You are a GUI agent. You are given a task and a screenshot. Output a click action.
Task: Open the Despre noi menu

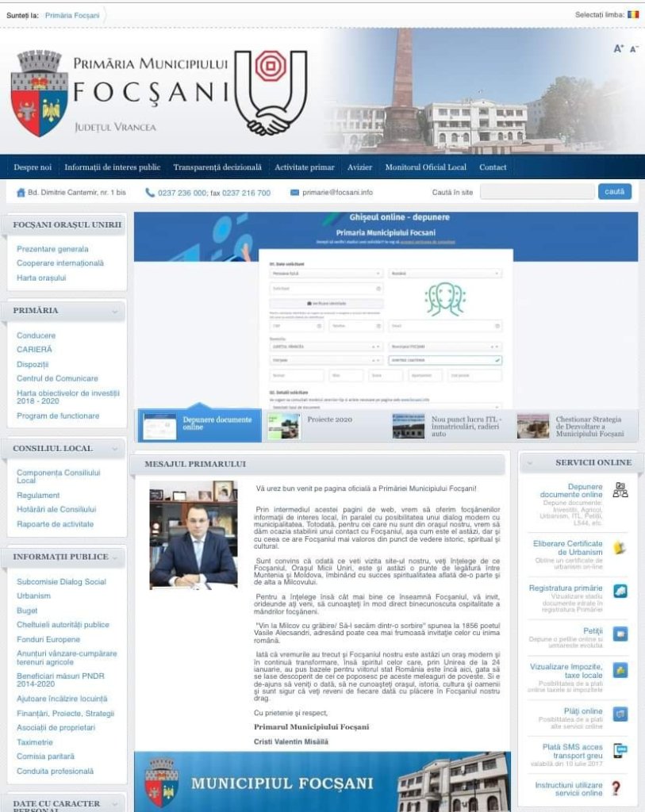click(33, 167)
